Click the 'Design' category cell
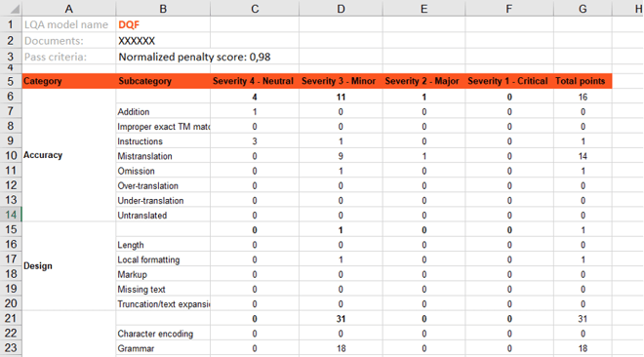 69,266
